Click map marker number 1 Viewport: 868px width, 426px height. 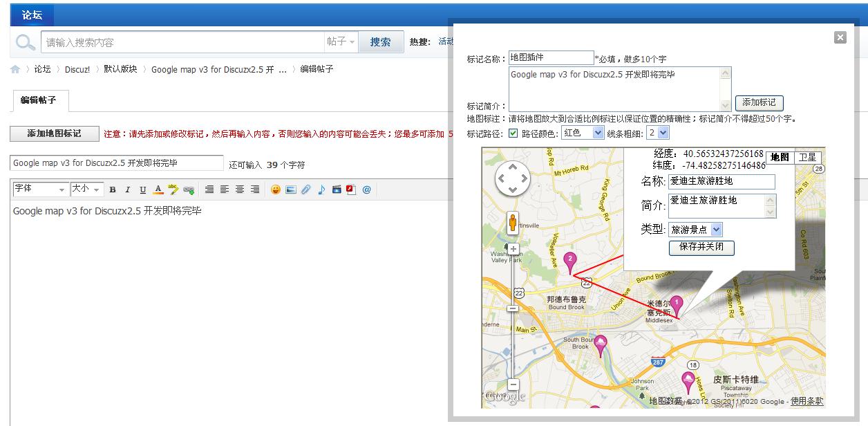pyautogui.click(x=677, y=306)
